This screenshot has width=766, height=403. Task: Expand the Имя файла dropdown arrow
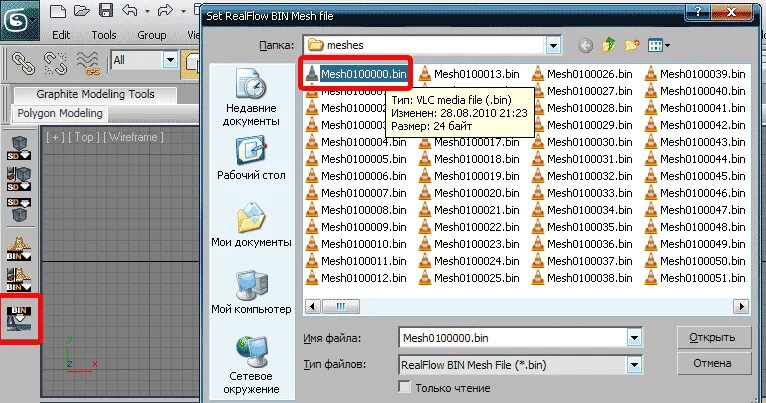click(x=634, y=338)
